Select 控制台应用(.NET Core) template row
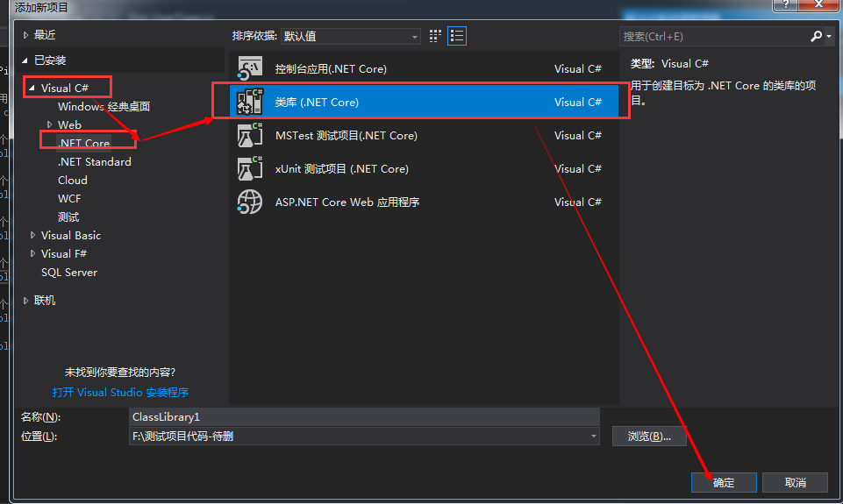The width and height of the screenshot is (843, 504). (424, 68)
